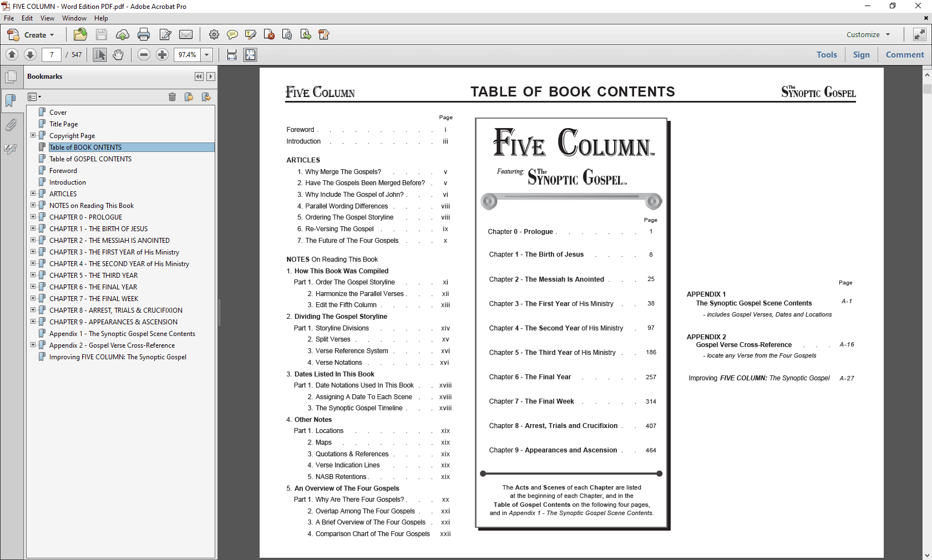The width and height of the screenshot is (932, 560).
Task: Open a file with folder icon
Action: (x=80, y=34)
